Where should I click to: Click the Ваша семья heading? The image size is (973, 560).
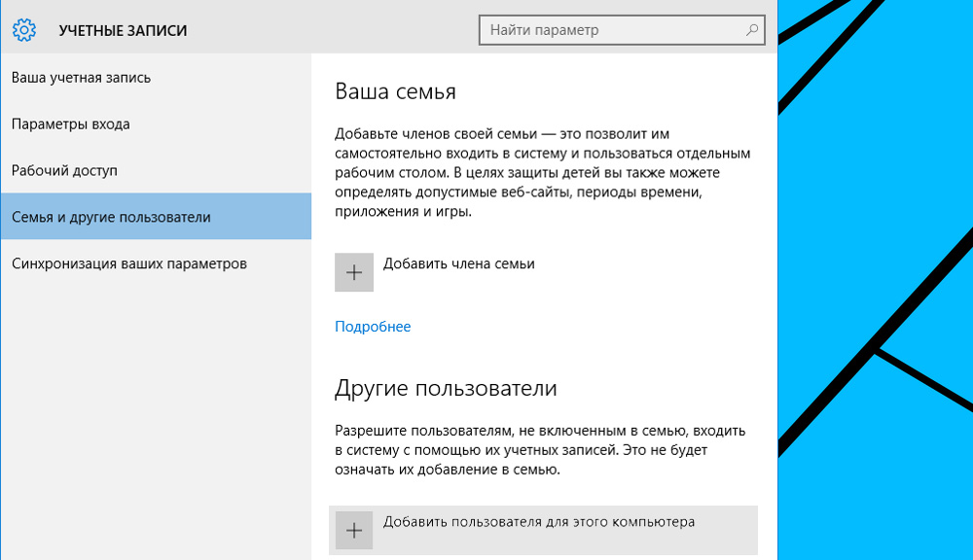coord(395,91)
